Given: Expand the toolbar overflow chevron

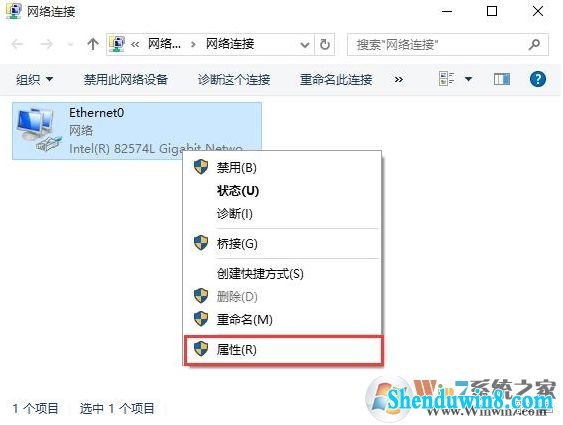Looking at the screenshot, I should pos(399,79).
